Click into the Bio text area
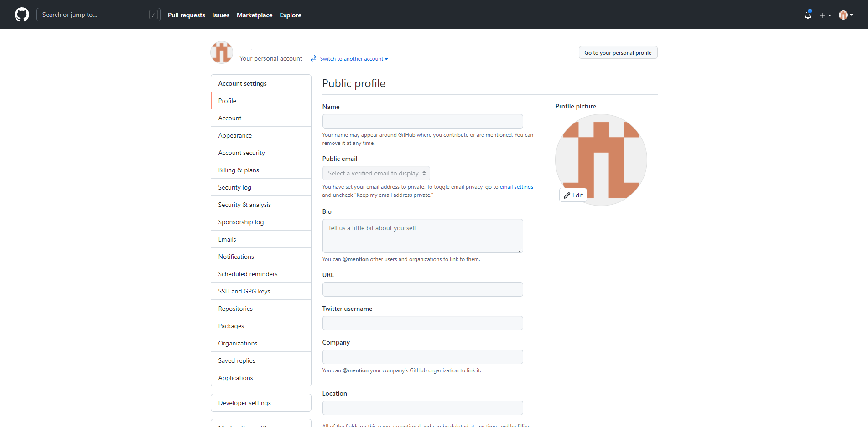This screenshot has width=868, height=427. coord(422,236)
